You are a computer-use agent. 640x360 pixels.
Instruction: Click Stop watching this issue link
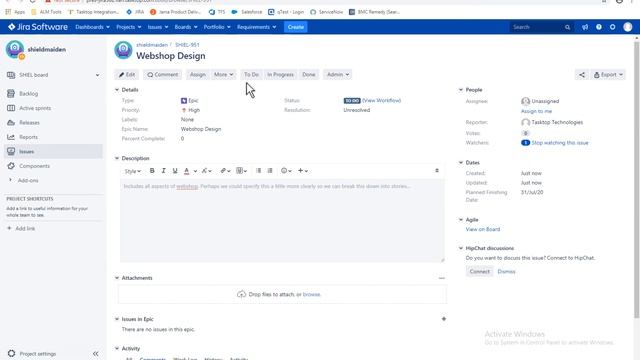560,143
